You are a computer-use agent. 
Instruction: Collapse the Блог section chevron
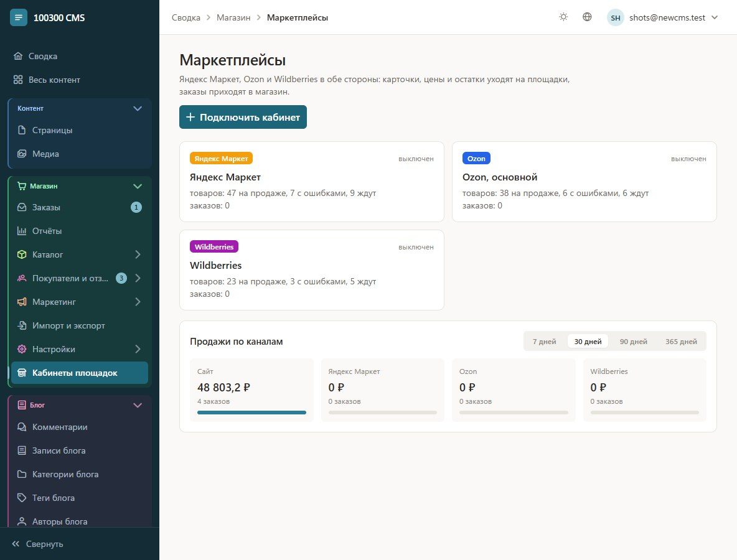[137, 405]
